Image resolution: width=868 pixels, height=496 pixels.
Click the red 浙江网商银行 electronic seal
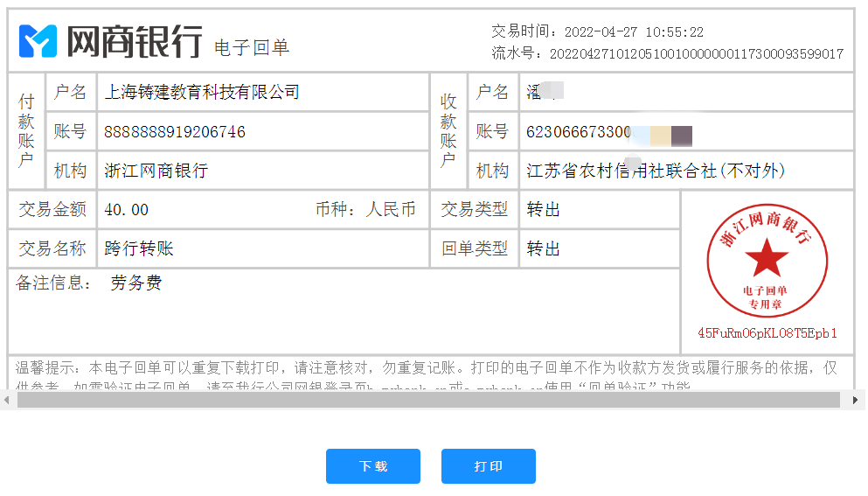[767, 261]
